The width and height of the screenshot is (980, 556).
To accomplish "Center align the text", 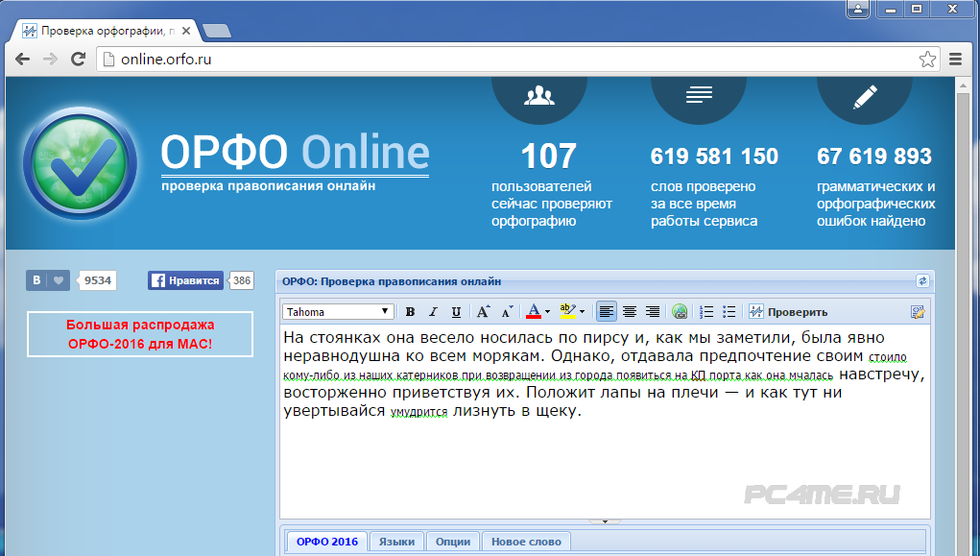I will click(x=630, y=311).
